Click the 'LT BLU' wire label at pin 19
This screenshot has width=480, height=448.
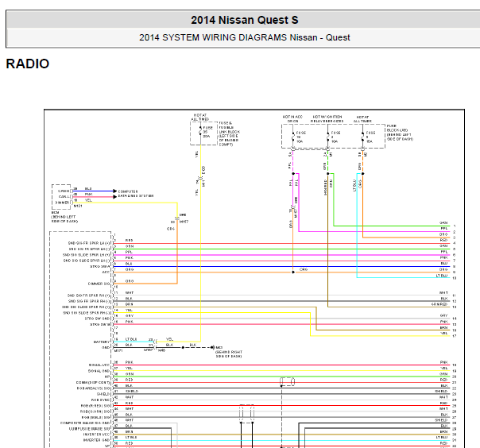coord(131,339)
